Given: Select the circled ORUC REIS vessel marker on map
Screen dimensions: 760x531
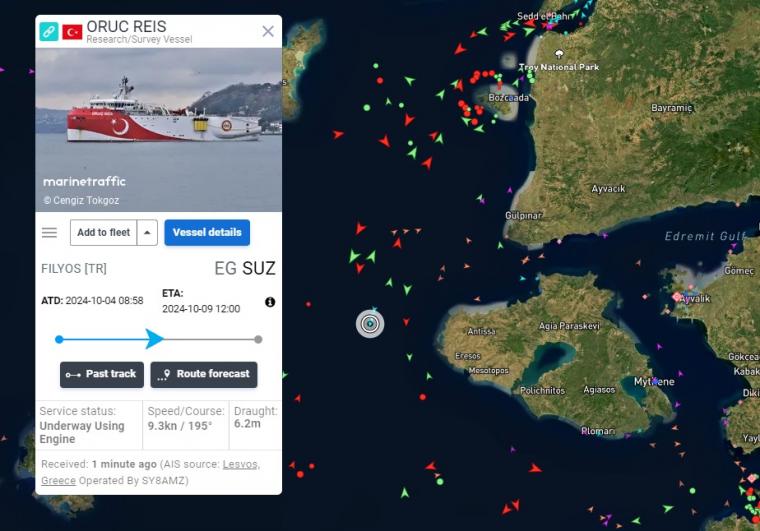Looking at the screenshot, I should coord(370,324).
